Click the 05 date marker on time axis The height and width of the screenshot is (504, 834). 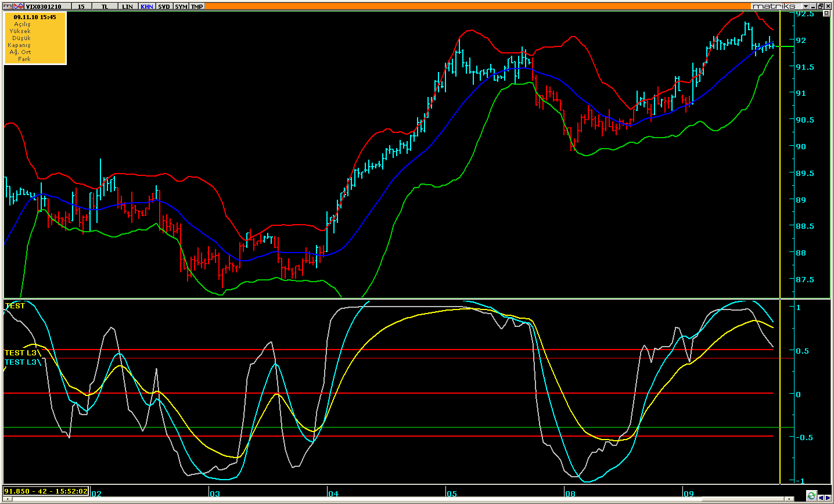[x=452, y=494]
